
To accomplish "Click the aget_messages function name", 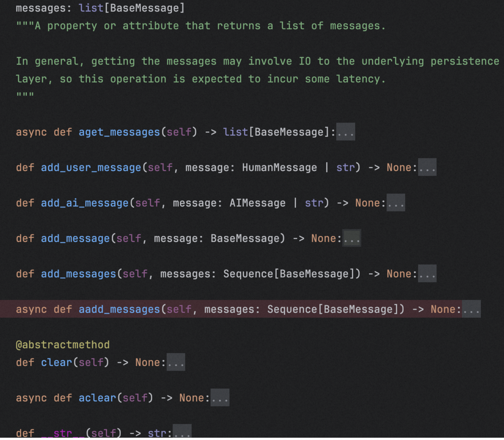I will [119, 132].
